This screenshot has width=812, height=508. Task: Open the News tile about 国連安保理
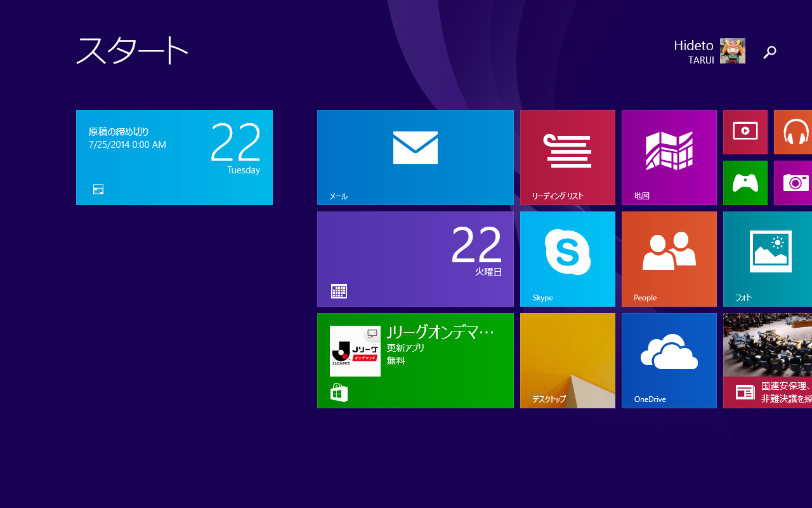point(768,361)
